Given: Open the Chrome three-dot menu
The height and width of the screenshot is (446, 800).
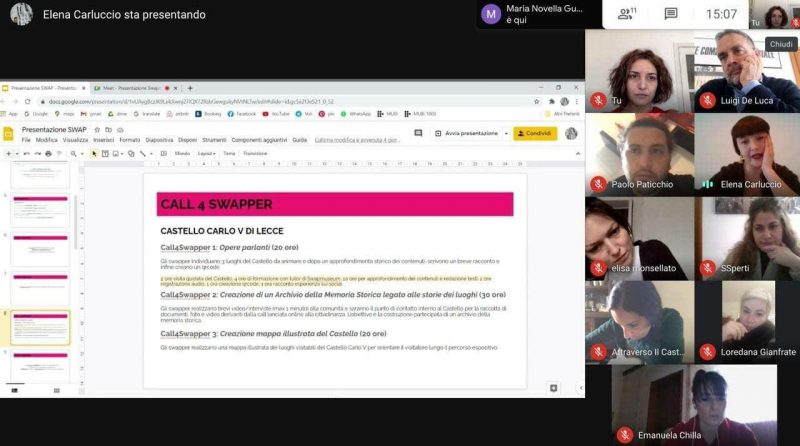Looking at the screenshot, I should click(x=577, y=102).
